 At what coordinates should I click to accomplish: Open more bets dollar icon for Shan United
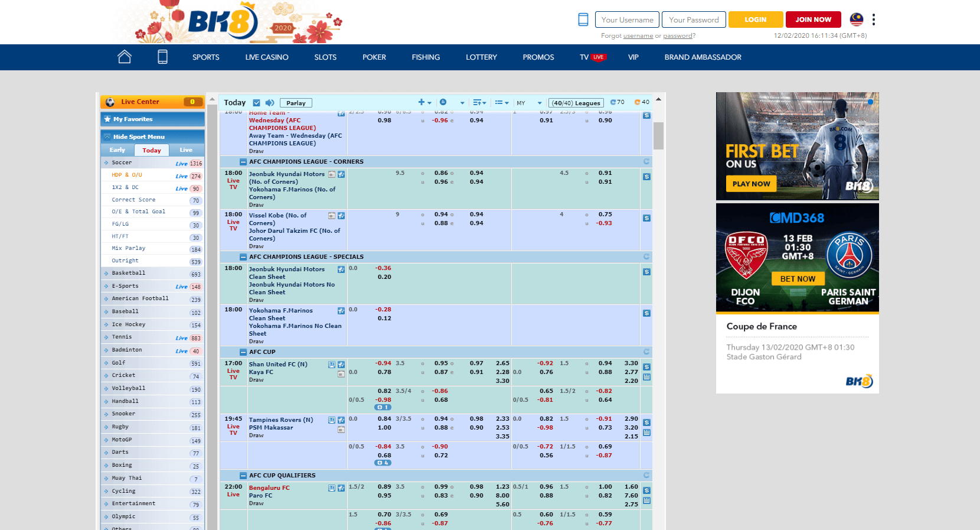pyautogui.click(x=646, y=367)
